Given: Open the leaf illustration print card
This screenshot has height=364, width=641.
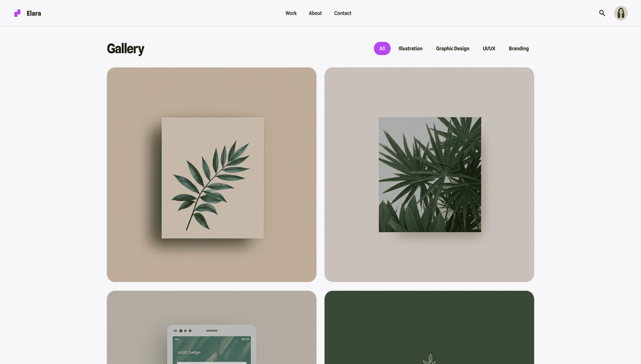Looking at the screenshot, I should [x=211, y=175].
